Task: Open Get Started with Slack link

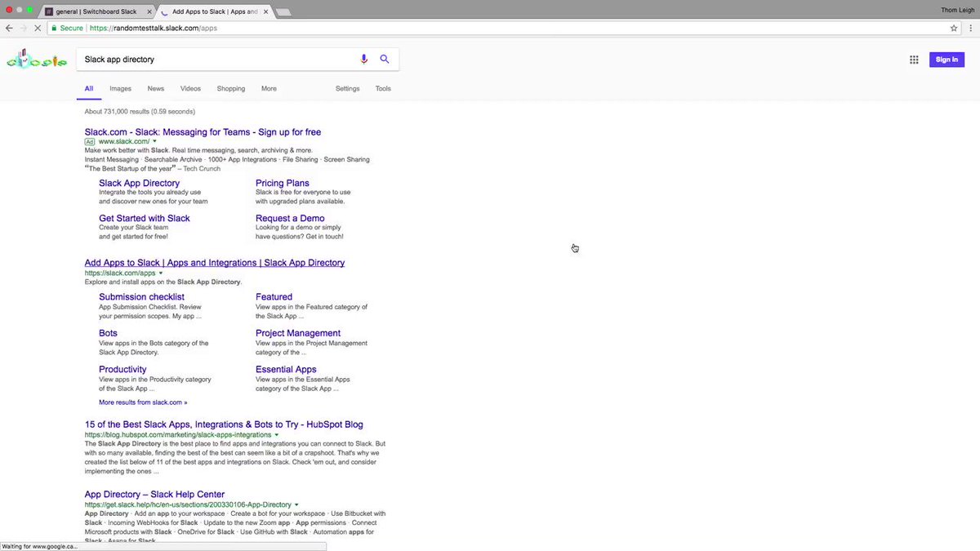Action: tap(145, 218)
